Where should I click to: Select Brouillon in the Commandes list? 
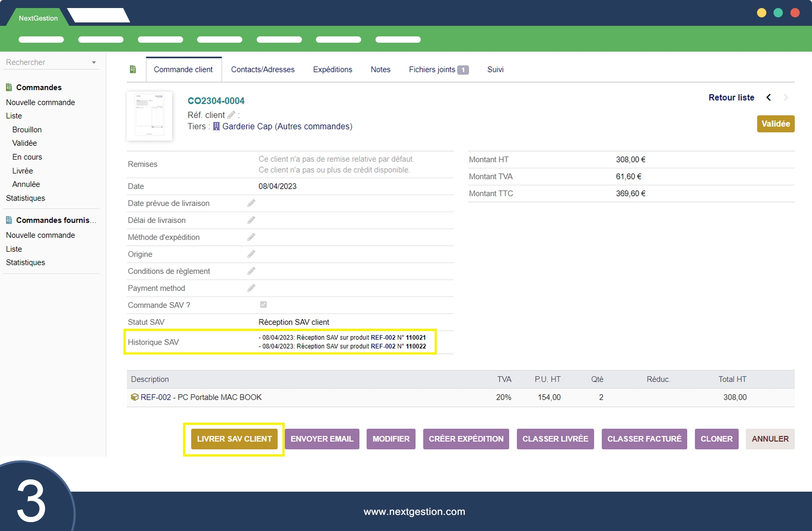tap(27, 129)
